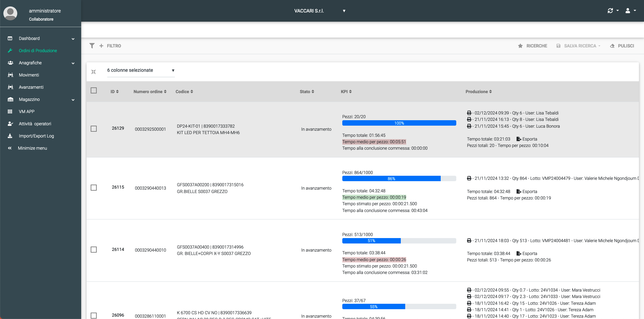Open the VACCARI S.r.l. company selector

(x=320, y=10)
